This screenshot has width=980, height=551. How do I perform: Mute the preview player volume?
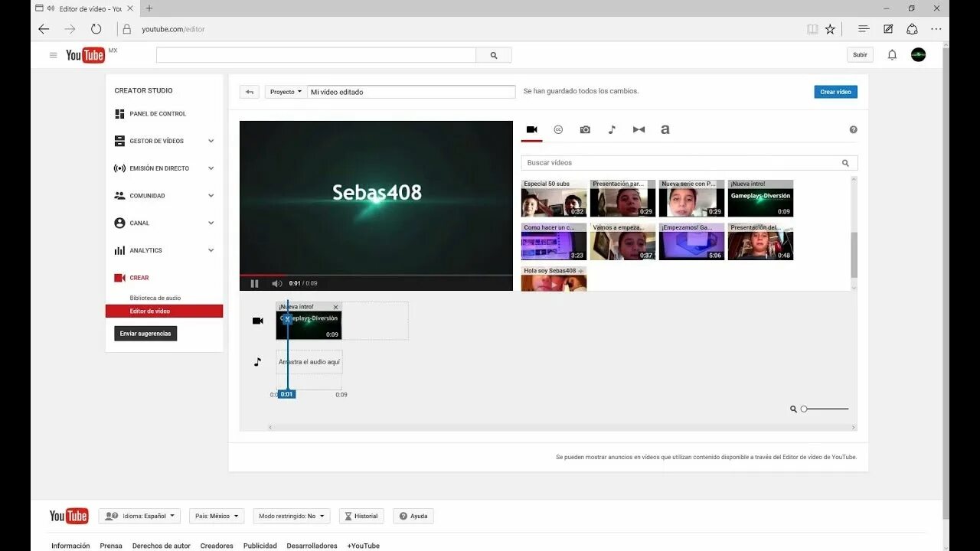(x=276, y=283)
